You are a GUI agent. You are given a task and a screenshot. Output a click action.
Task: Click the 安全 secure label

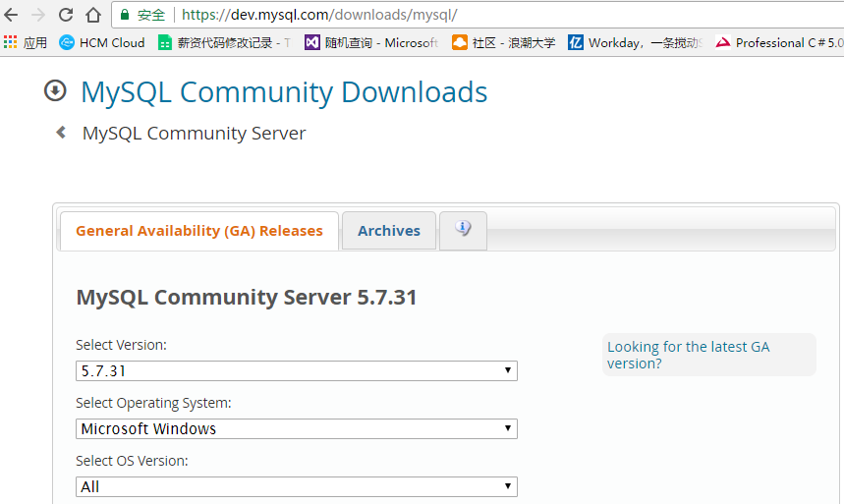150,15
